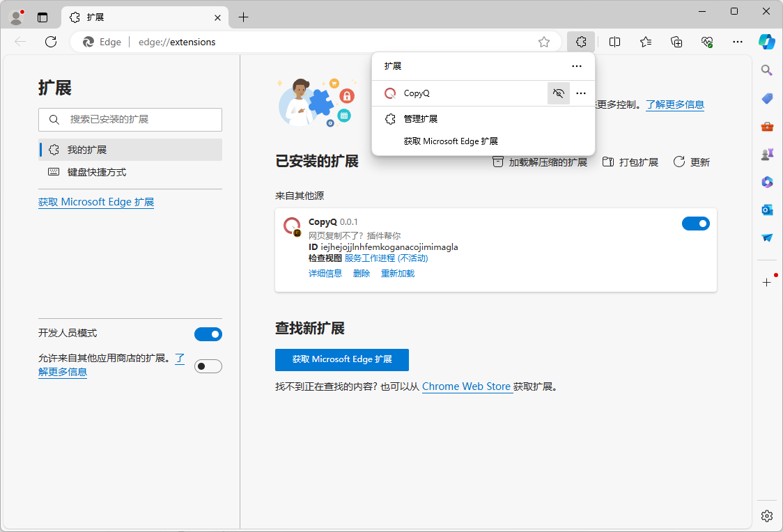Screen dimensions: 783x532
Task: Open Browser essentials heart icon
Action: tap(707, 42)
